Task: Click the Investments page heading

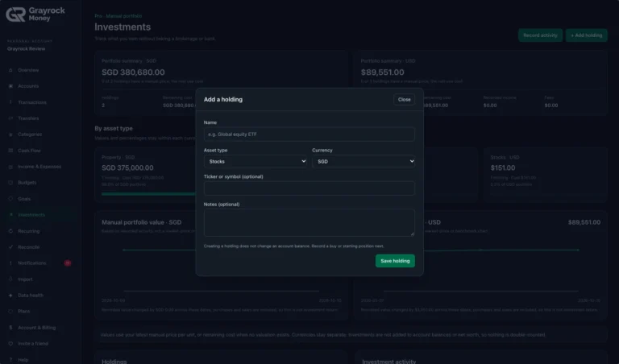Action: pos(123,27)
